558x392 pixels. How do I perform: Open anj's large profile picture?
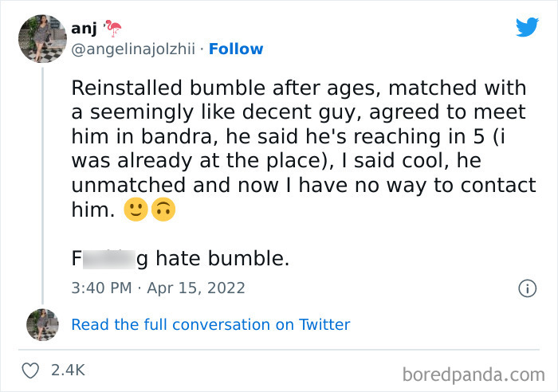click(41, 39)
